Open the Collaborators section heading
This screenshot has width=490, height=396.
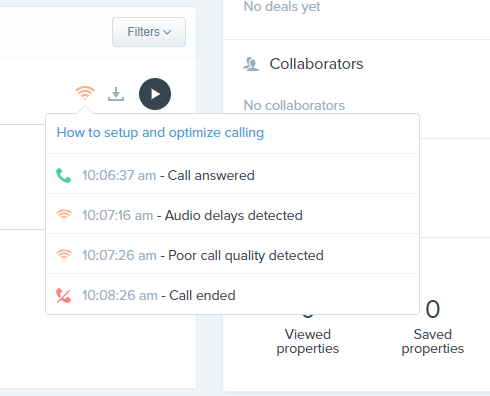point(316,64)
